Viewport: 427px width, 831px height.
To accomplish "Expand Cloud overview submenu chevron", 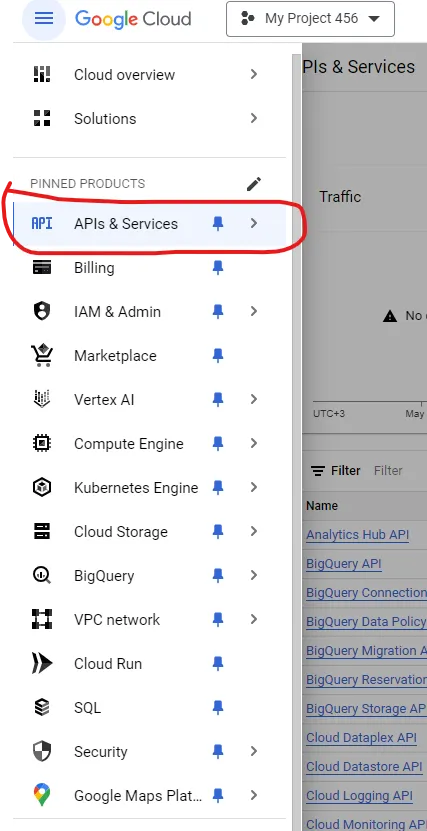I will [x=254, y=74].
